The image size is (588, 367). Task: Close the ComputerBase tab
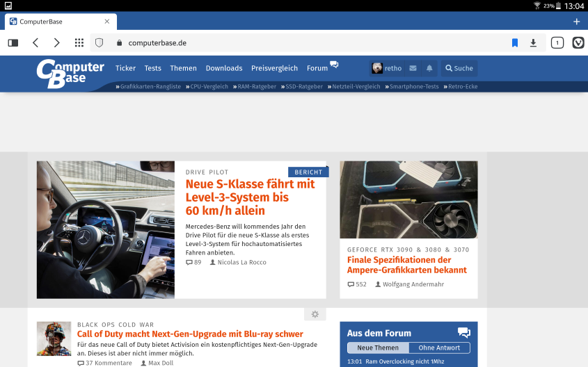(x=107, y=22)
